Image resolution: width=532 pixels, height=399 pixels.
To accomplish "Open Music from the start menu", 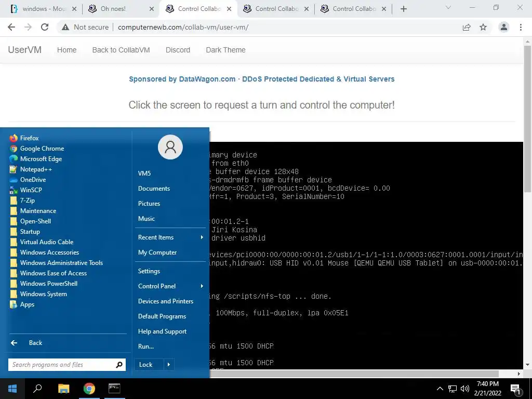I will coord(146,219).
